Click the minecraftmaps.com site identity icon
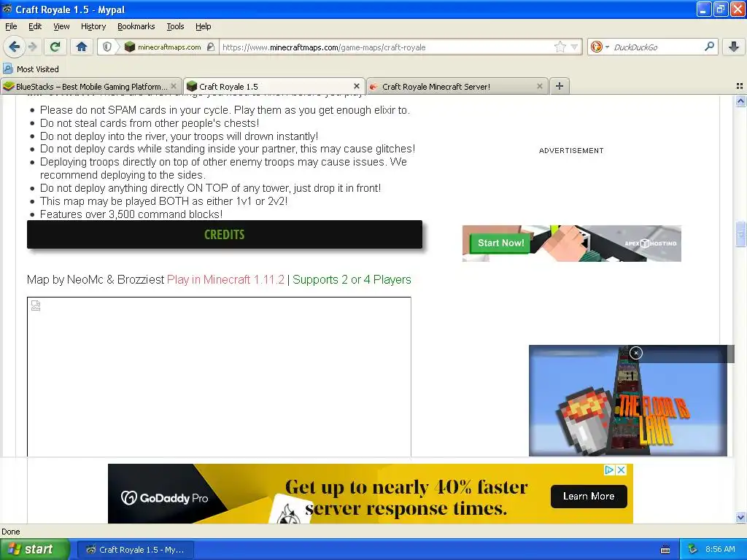This screenshot has width=747, height=560. click(130, 47)
